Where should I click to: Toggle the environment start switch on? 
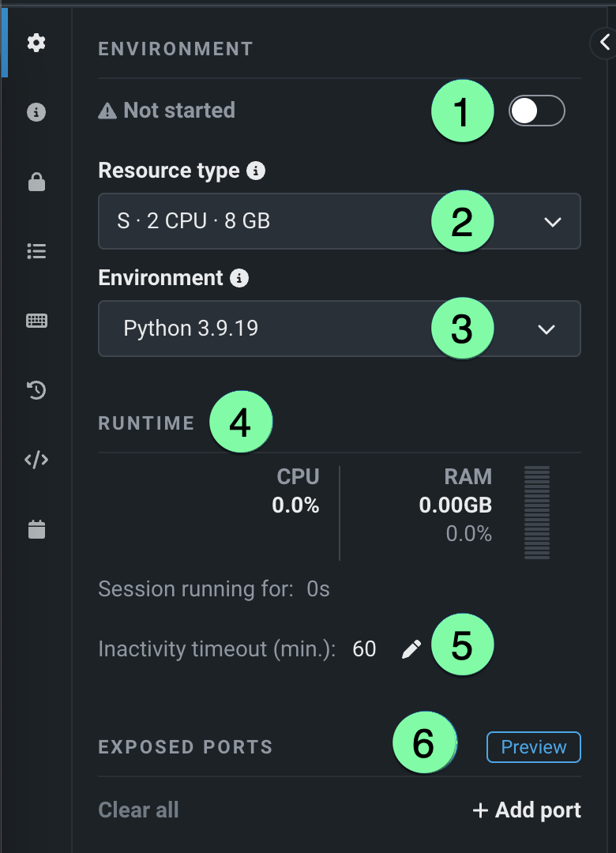(537, 111)
